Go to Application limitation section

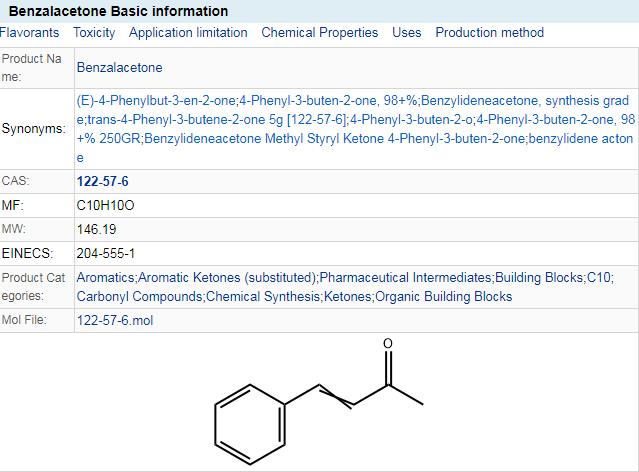[x=188, y=32]
